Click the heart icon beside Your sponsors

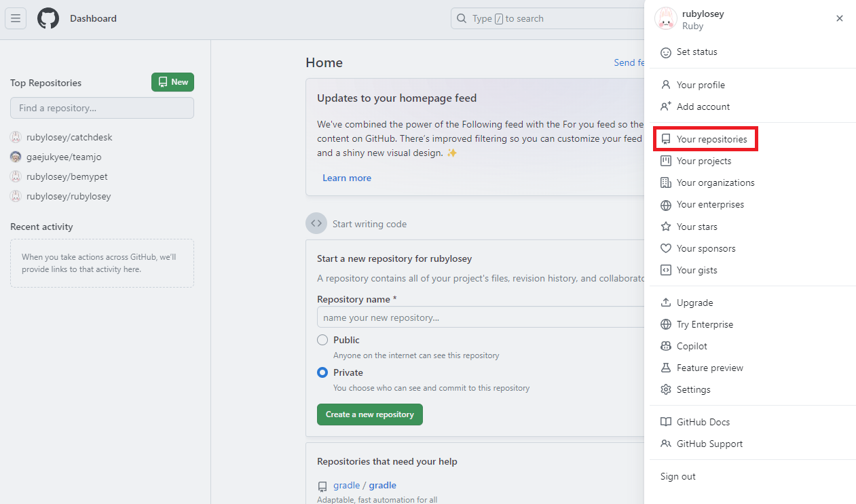[x=666, y=248]
